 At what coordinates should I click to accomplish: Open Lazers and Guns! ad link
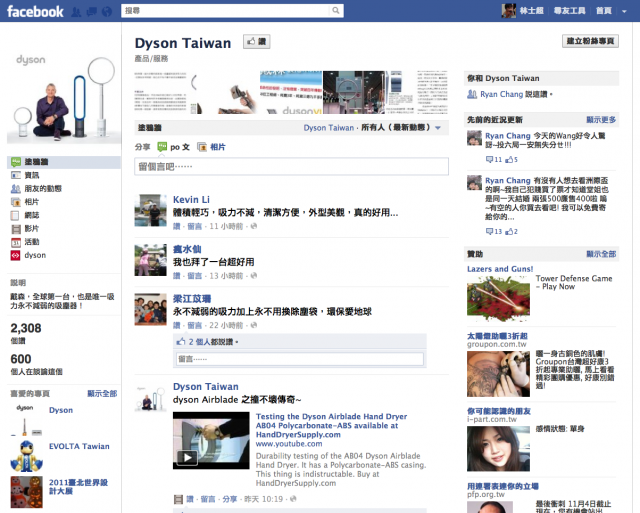(x=500, y=269)
